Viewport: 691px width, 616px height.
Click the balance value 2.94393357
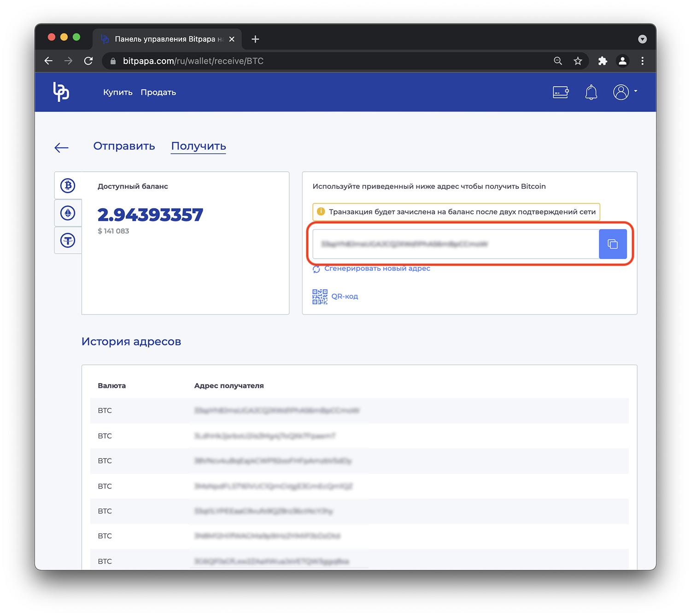pyautogui.click(x=150, y=215)
